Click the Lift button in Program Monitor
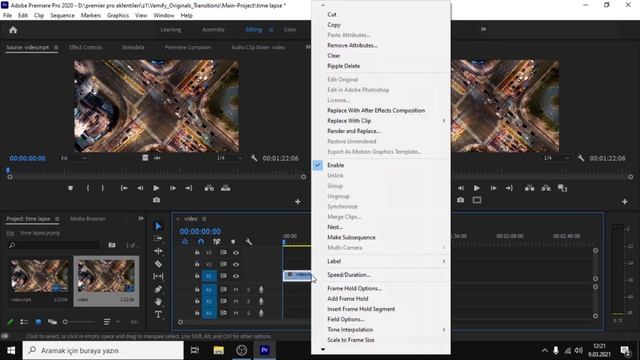Screen dimensions: 640x360 tap(529, 188)
